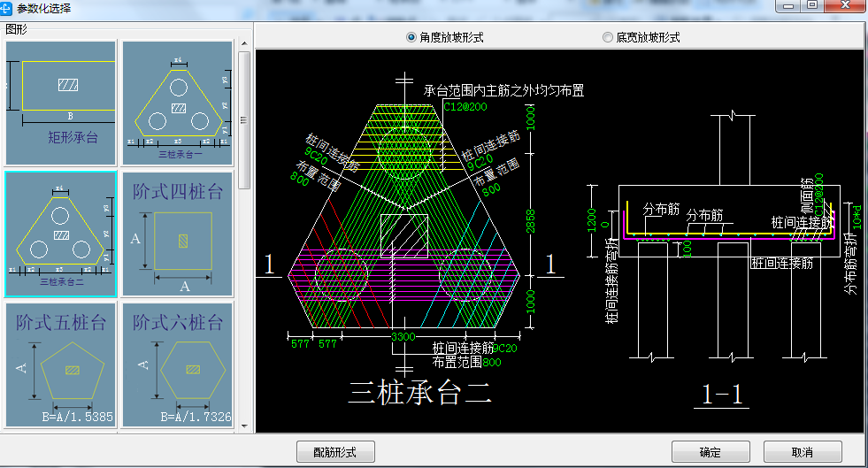Click the 参数化选择 app icon in the title bar
This screenshot has width=868, height=468.
tap(6, 8)
